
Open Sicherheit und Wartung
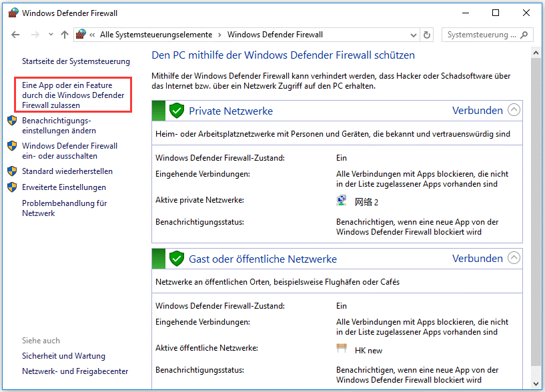pos(63,356)
